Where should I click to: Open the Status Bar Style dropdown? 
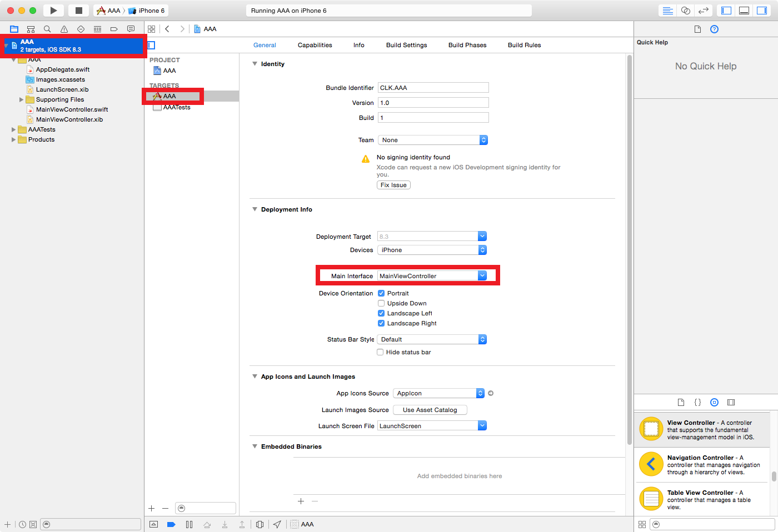point(432,339)
